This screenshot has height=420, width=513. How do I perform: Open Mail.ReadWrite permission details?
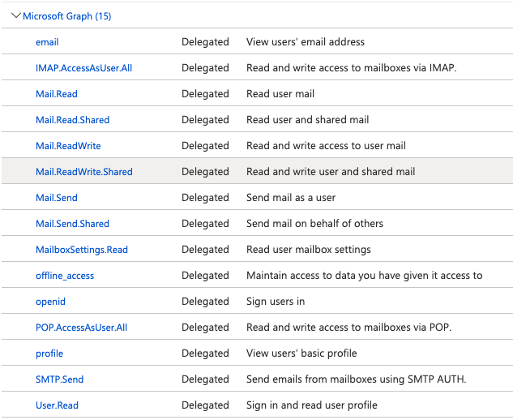(68, 146)
